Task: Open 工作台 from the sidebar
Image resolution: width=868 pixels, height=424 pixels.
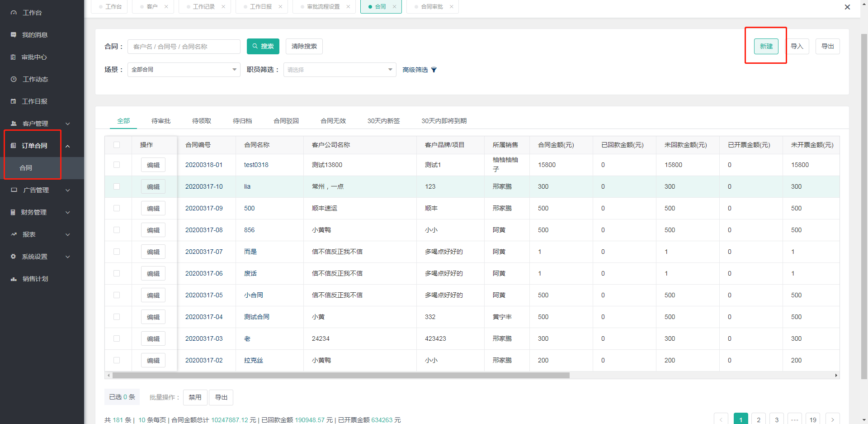Action: point(32,13)
